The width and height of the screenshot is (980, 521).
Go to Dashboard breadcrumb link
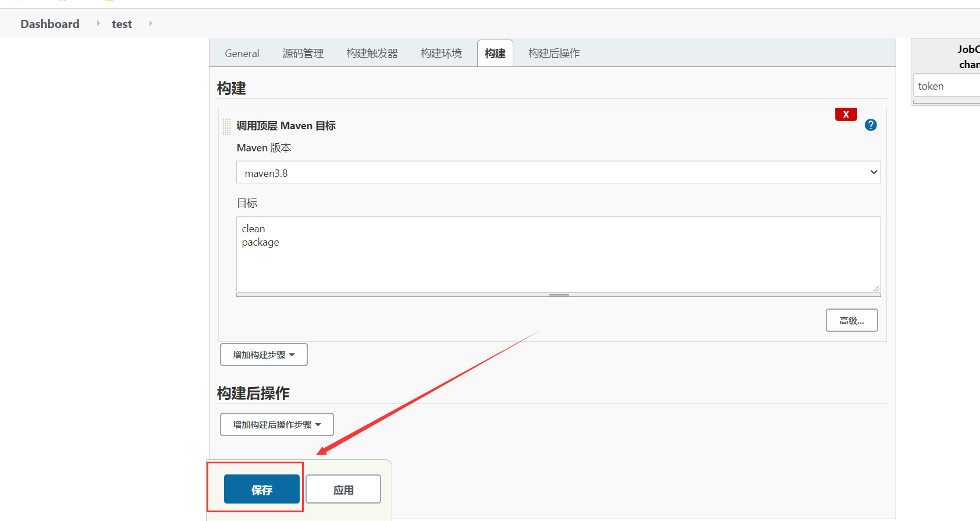pos(50,24)
